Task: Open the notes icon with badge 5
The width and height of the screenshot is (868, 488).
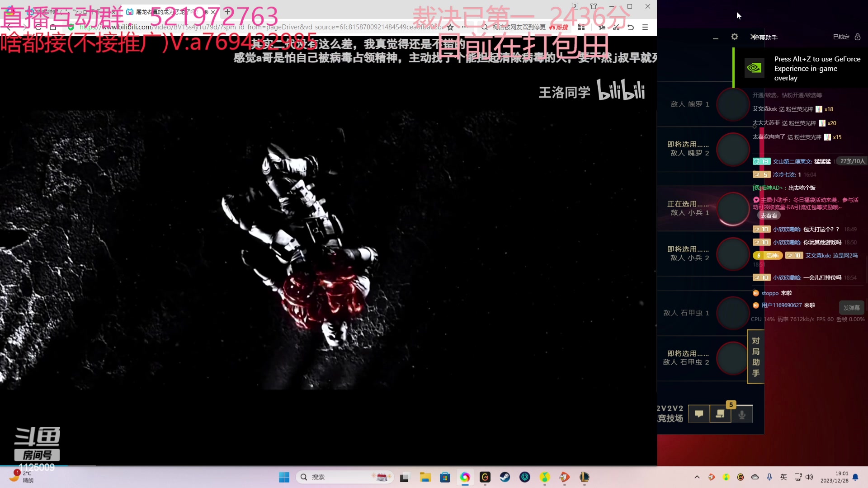Action: point(720,414)
